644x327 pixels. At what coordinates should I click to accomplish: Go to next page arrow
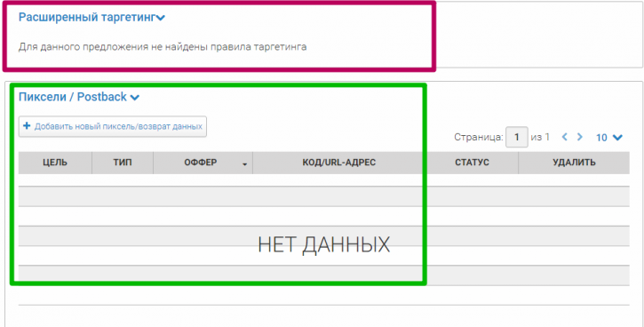(x=579, y=137)
